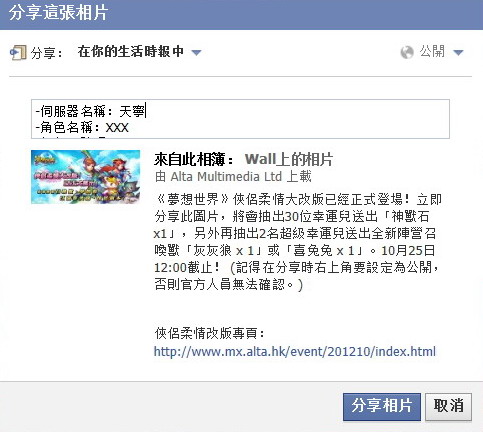Image resolution: width=483 pixels, height=432 pixels.
Task: Click the 分享: label text
Action: (x=46, y=53)
